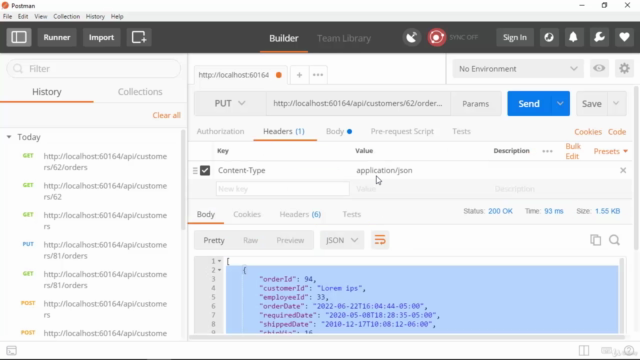Click the Params button
640x360 pixels.
click(476, 104)
